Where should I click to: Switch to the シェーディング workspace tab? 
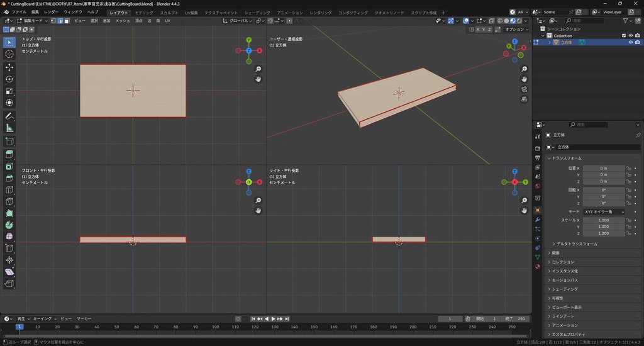pyautogui.click(x=257, y=13)
